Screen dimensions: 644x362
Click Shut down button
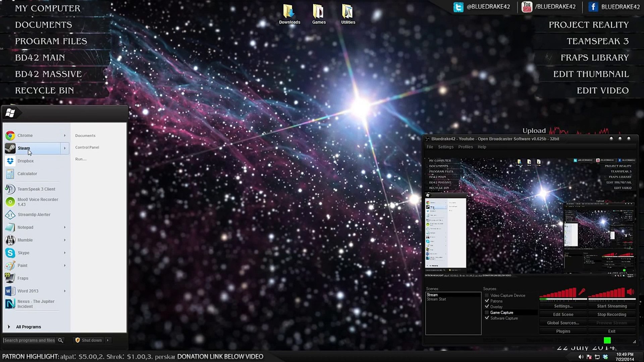(89, 340)
